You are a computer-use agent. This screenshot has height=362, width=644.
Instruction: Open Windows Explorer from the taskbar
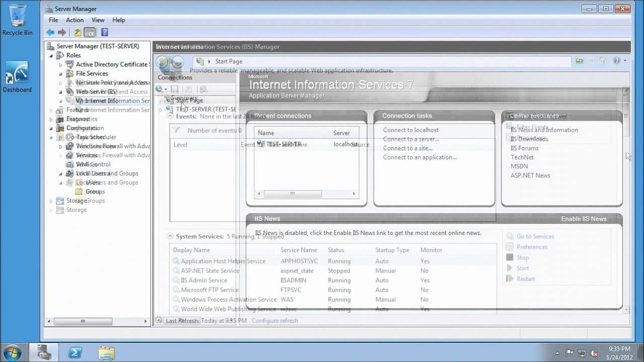coord(106,352)
